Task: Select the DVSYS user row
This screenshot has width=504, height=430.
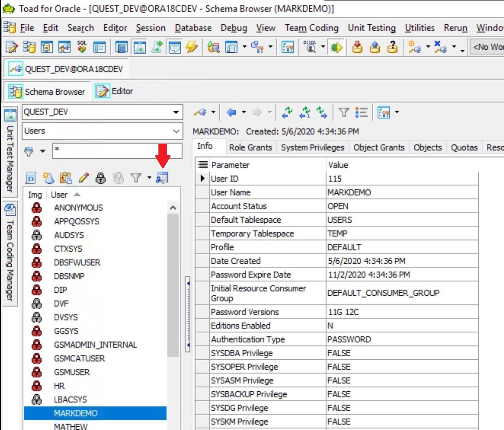Action: click(x=95, y=317)
